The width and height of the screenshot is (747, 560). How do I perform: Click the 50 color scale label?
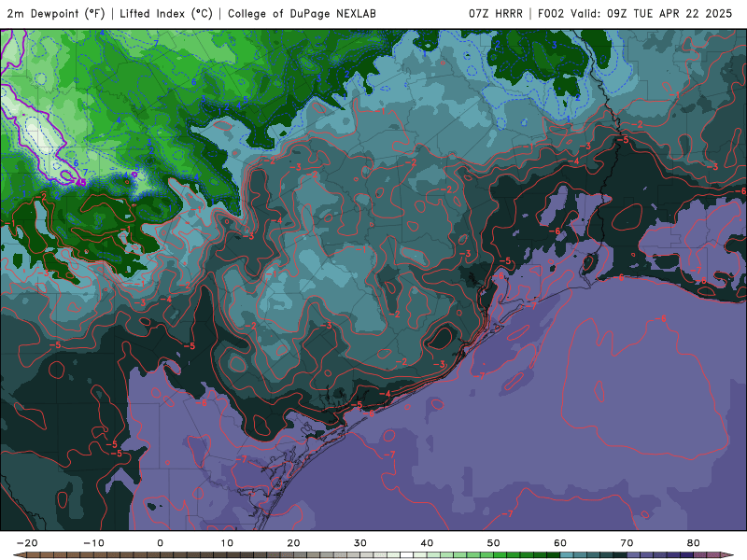tap(494, 543)
